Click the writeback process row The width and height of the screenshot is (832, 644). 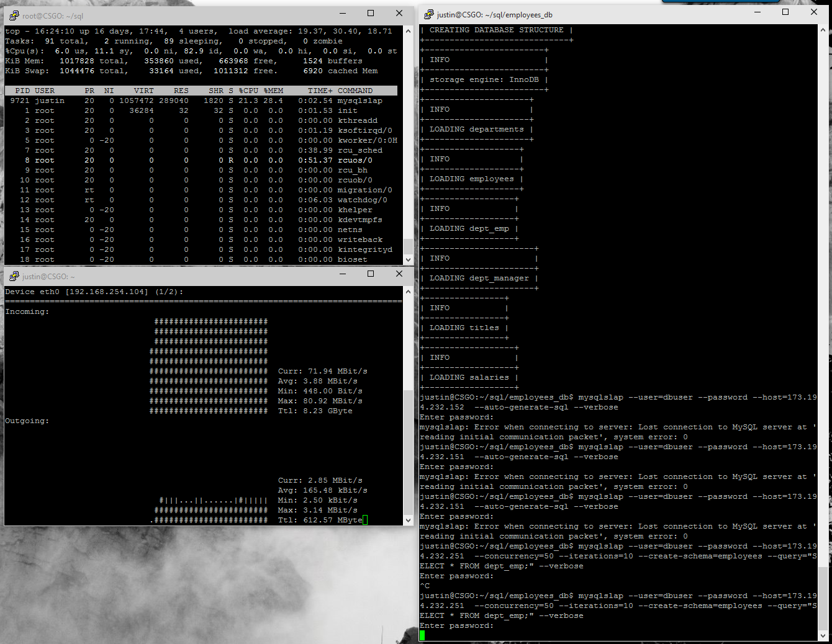pyautogui.click(x=201, y=239)
